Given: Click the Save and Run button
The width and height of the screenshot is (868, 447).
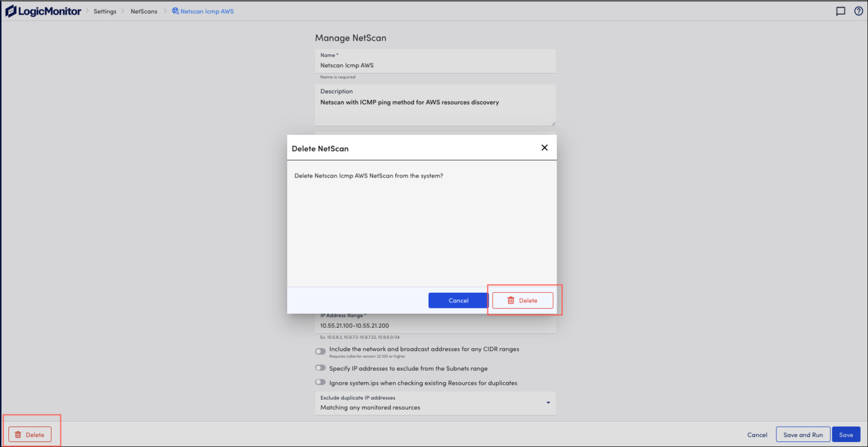Looking at the screenshot, I should 803,434.
